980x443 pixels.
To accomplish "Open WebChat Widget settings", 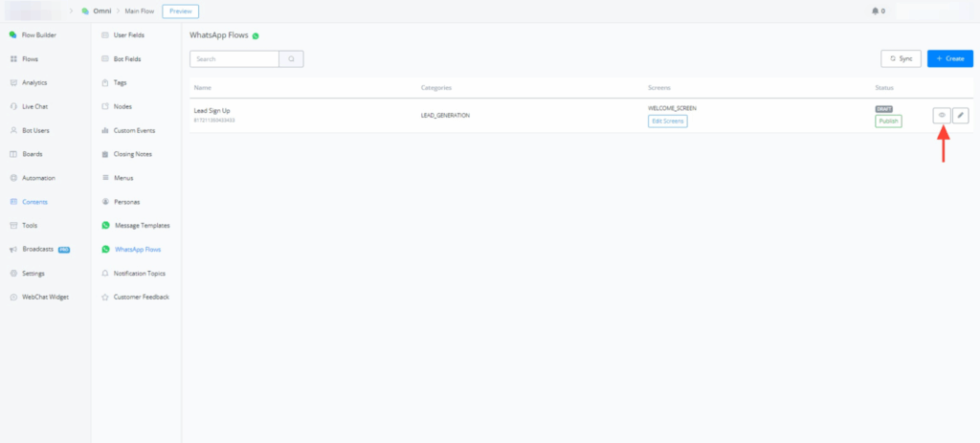I will tap(45, 297).
